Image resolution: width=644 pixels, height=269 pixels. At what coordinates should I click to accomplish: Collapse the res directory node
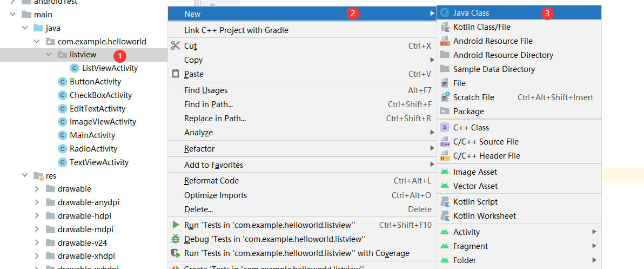click(x=25, y=175)
